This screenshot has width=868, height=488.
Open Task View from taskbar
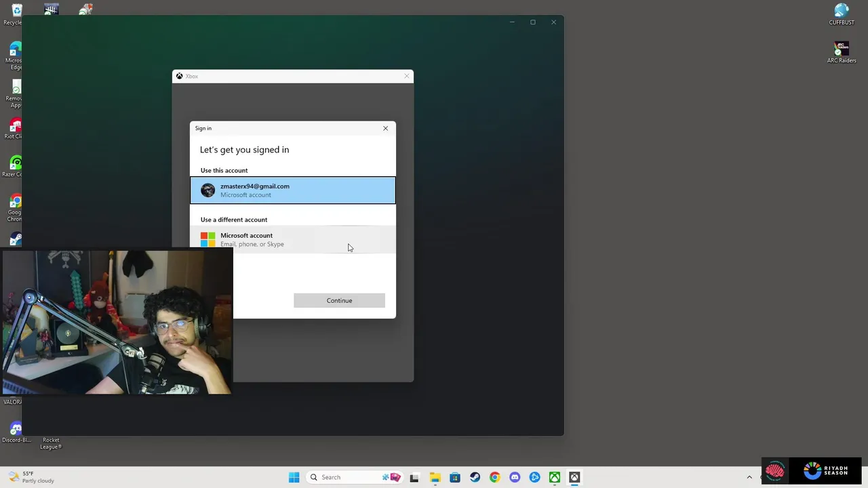414,477
